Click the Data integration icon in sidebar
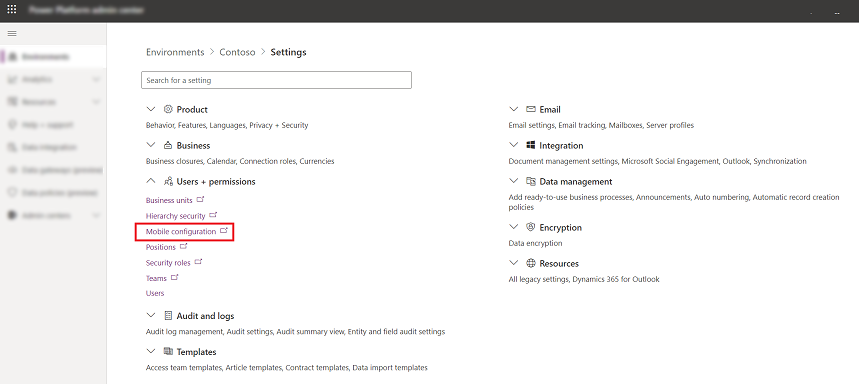 click(12, 147)
